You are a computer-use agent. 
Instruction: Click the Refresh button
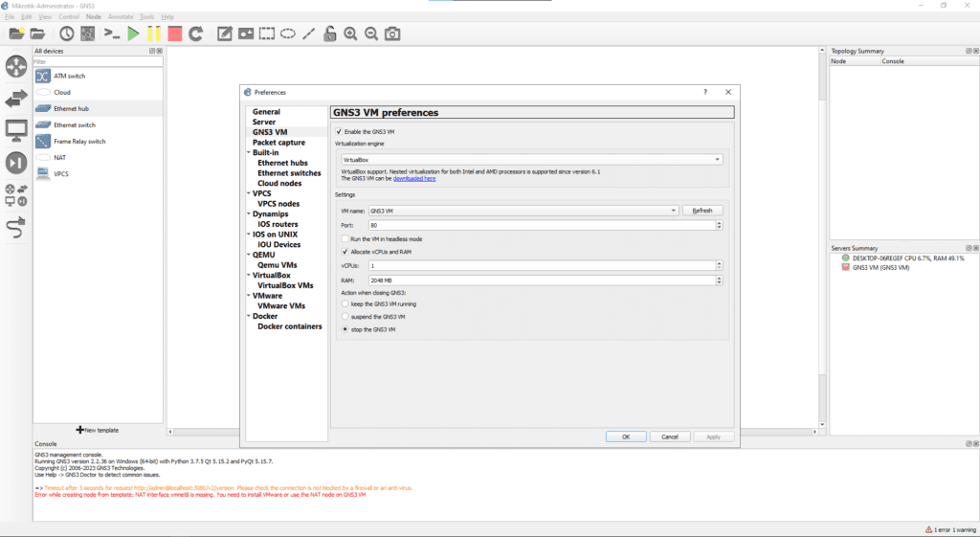coord(702,211)
